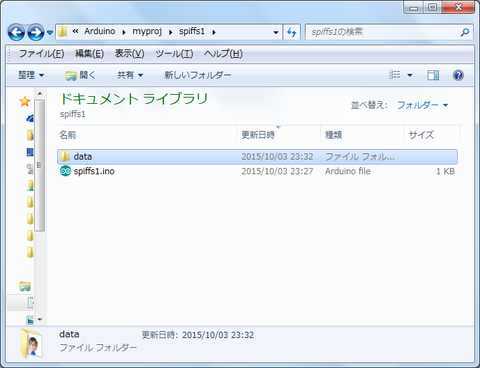Click the Arduino file type cell
480x368 pixels.
pyautogui.click(x=348, y=171)
